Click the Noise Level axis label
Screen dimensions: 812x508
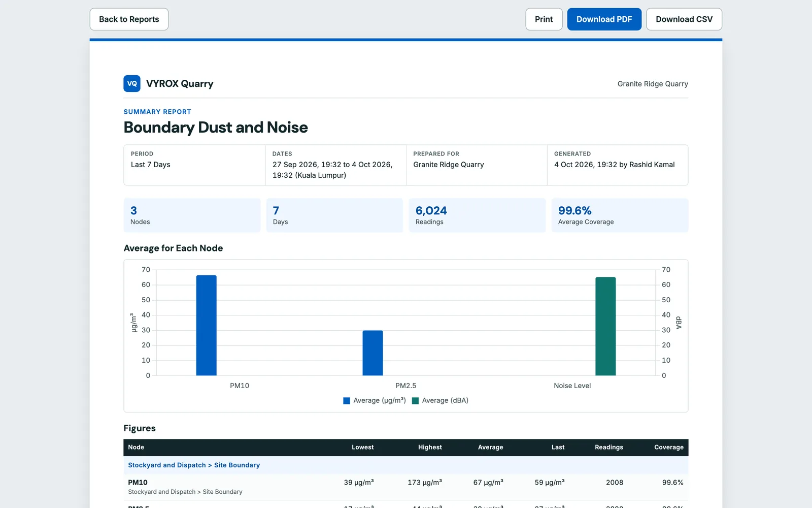coord(572,386)
